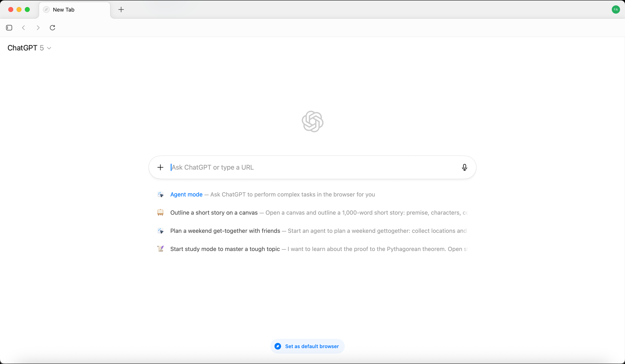
Task: Go forward with the right arrow
Action: click(38, 27)
